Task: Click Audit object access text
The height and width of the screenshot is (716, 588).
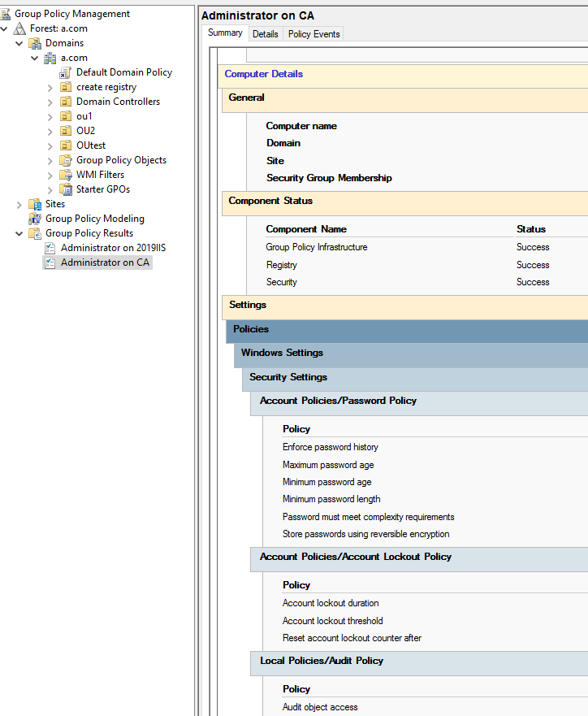Action: (x=320, y=707)
